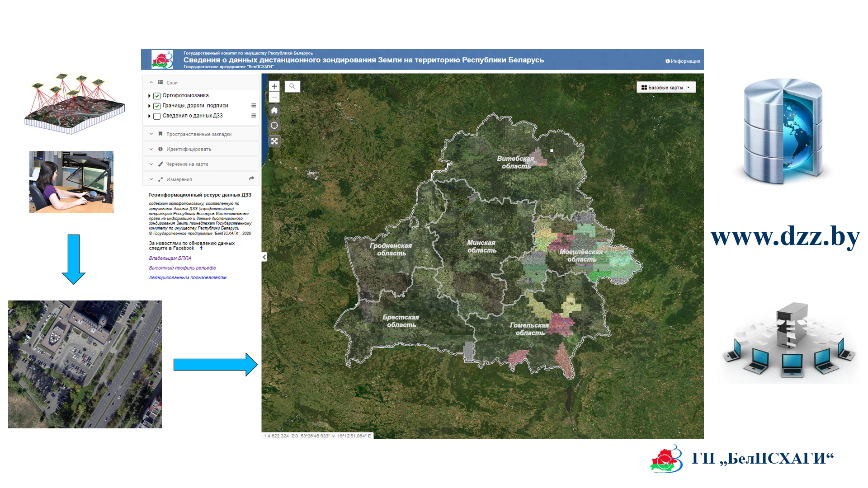Open the Базовые карты dropdown
Screen dimensions: 868x488
point(665,88)
